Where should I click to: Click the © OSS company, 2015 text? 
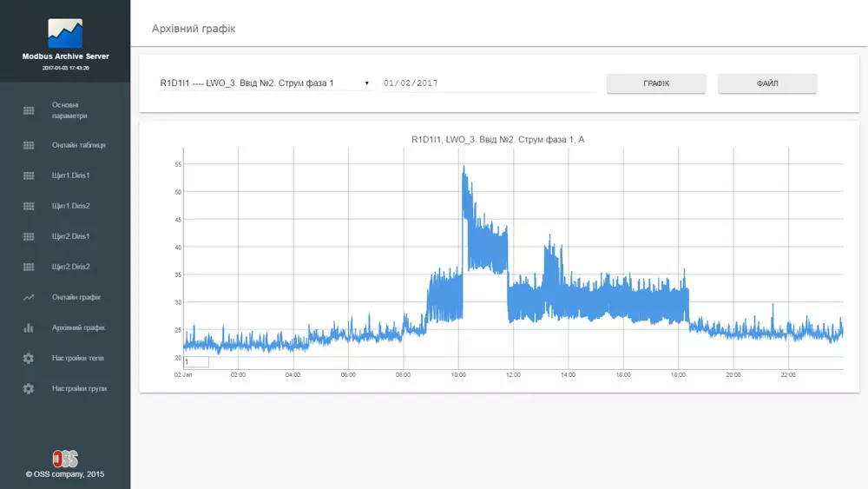tap(65, 474)
